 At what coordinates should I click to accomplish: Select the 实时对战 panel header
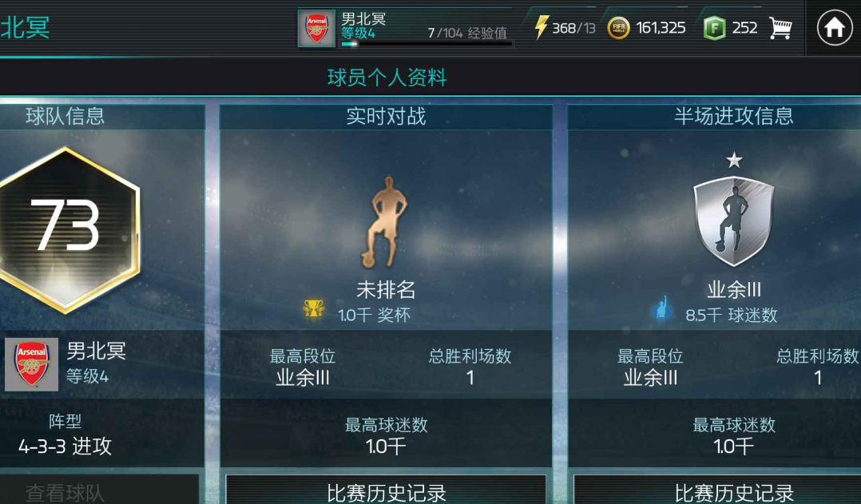pos(386,117)
